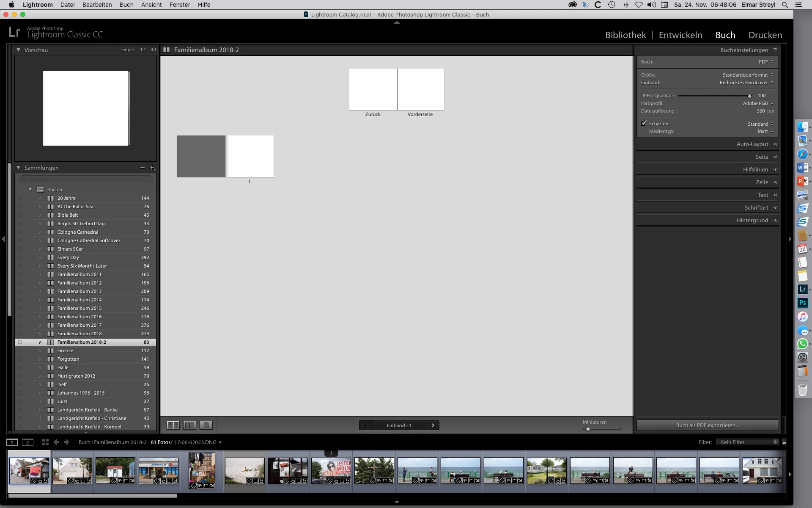Select the Firenze book collection
The width and height of the screenshot is (812, 508).
point(66,351)
